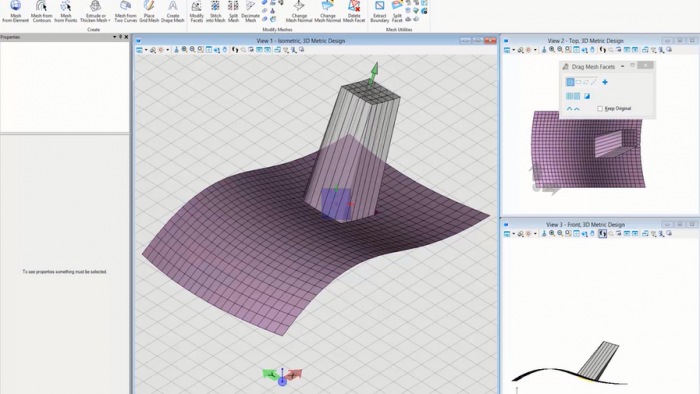The width and height of the screenshot is (700, 394).
Task: Open the Properties panel dropdown arrow
Action: 115,37
